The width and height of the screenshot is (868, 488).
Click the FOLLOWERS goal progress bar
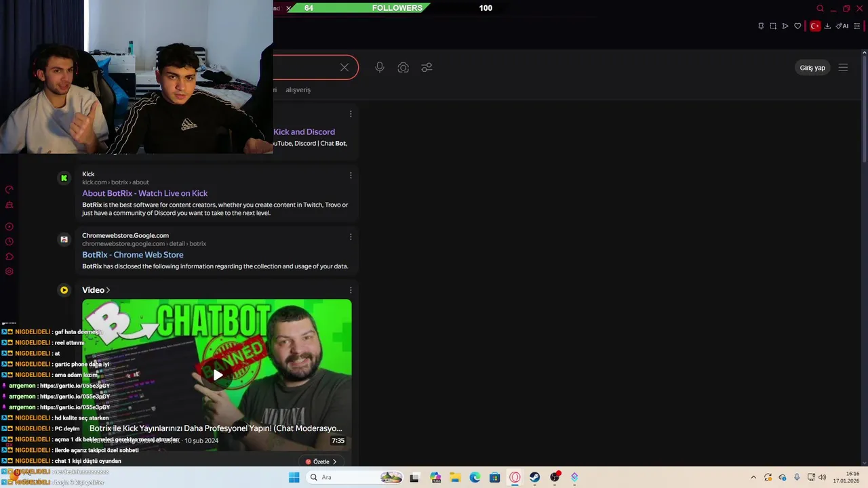point(357,8)
